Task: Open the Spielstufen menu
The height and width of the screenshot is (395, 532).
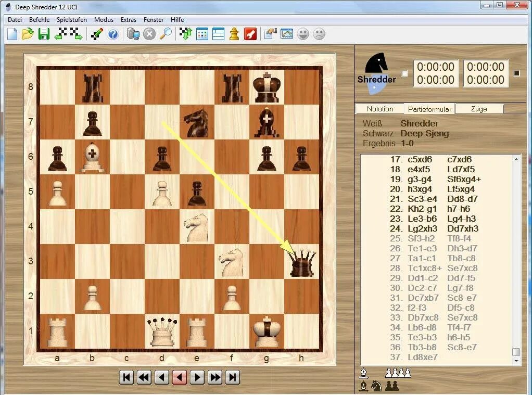Action: 72,20
